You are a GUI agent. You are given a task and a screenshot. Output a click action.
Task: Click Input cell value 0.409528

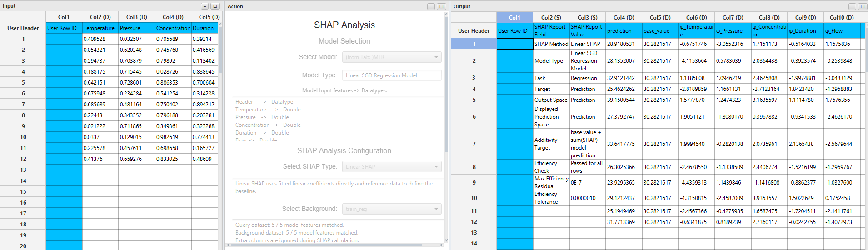coord(100,39)
